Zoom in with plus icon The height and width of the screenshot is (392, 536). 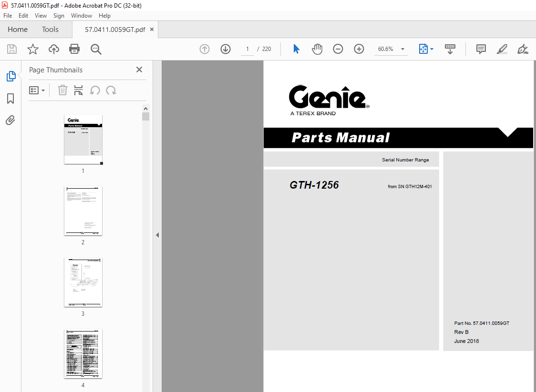(359, 49)
